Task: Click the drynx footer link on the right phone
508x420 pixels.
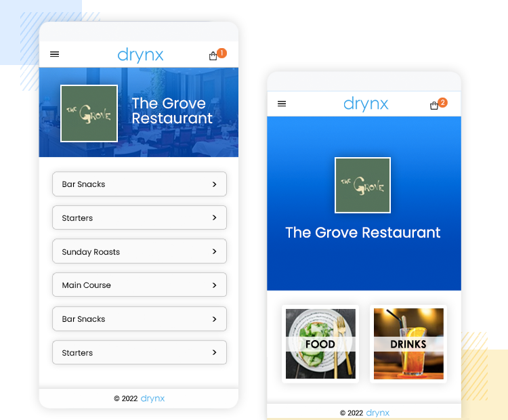Action: pyautogui.click(x=377, y=413)
